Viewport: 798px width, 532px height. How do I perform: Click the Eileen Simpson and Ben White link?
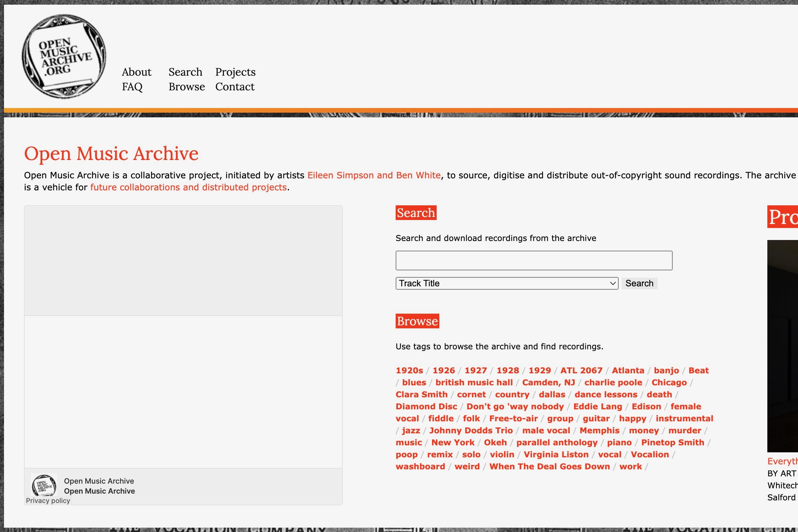373,175
